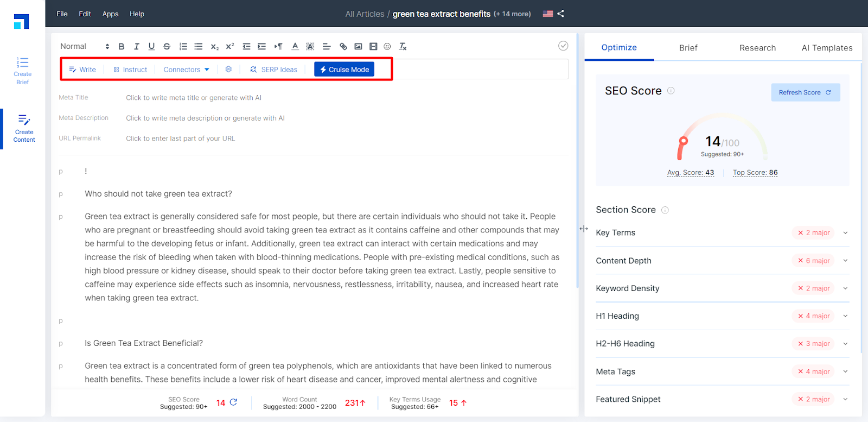Decrease paragraph indent

pos(246,47)
